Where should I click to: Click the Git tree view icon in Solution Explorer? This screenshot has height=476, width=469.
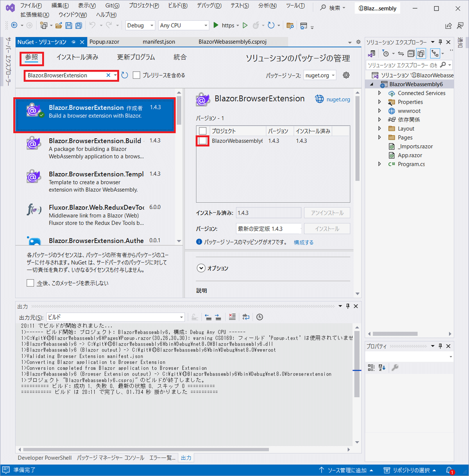point(435,54)
